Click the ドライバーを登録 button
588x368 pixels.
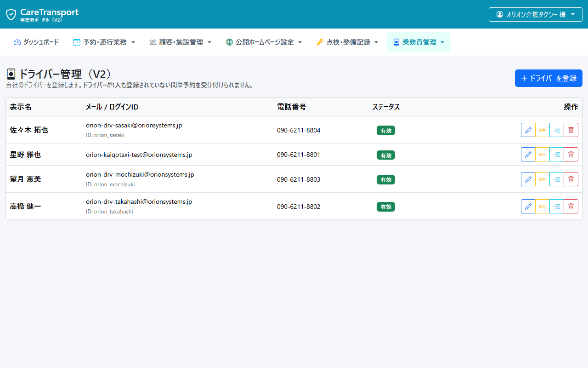(x=548, y=78)
